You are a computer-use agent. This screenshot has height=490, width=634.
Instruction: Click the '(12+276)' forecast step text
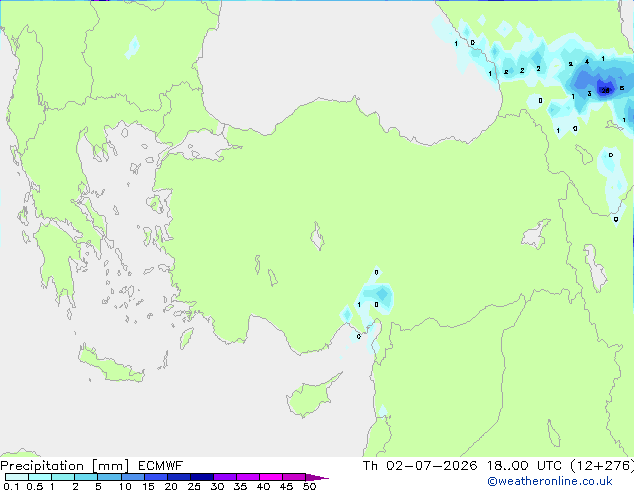(x=602, y=466)
